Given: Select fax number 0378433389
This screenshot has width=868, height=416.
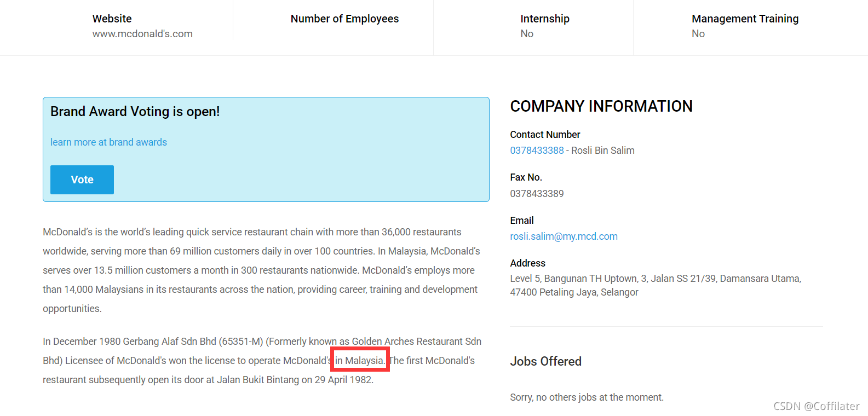Looking at the screenshot, I should pyautogui.click(x=537, y=194).
